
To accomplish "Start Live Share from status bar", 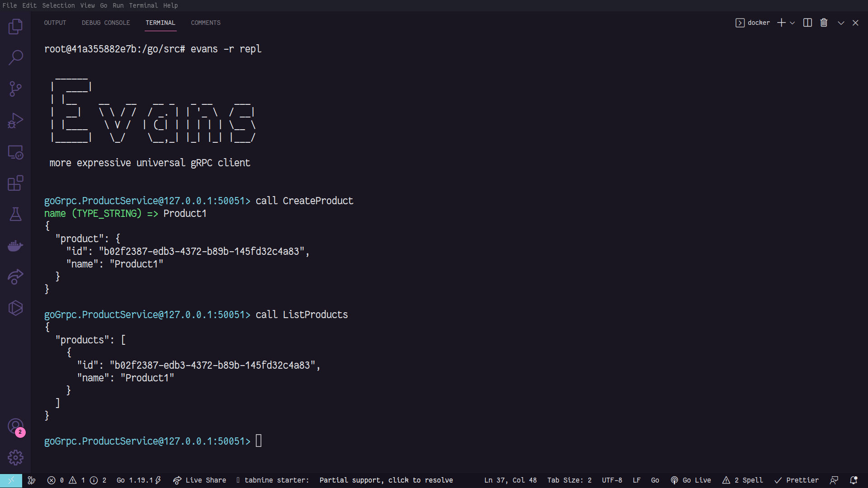I will [199, 480].
